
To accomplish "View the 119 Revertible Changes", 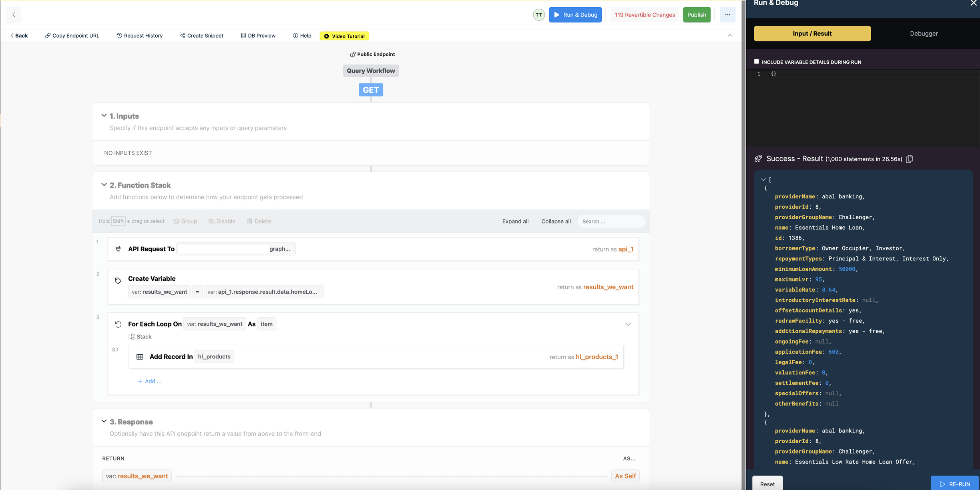I will tap(645, 15).
